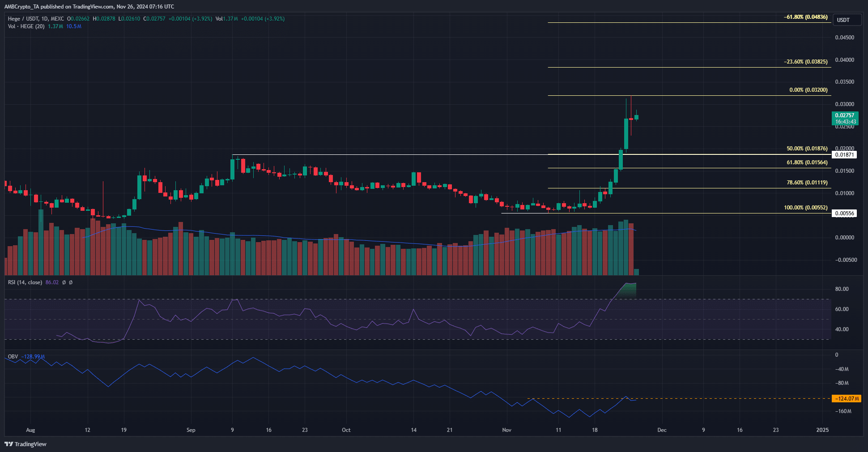Click the Aug date on time axis
Image resolution: width=868 pixels, height=452 pixels.
tap(30, 430)
